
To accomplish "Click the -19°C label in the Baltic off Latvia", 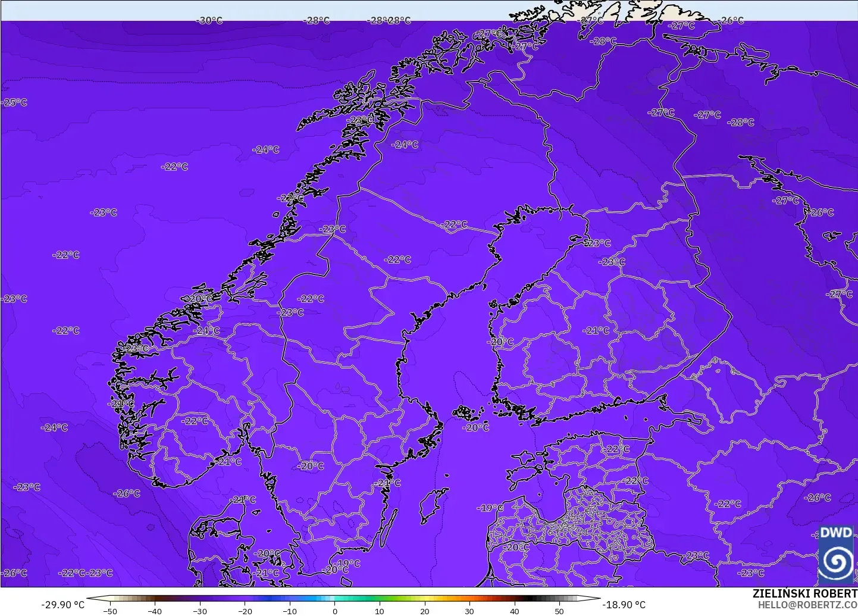I will point(490,508).
